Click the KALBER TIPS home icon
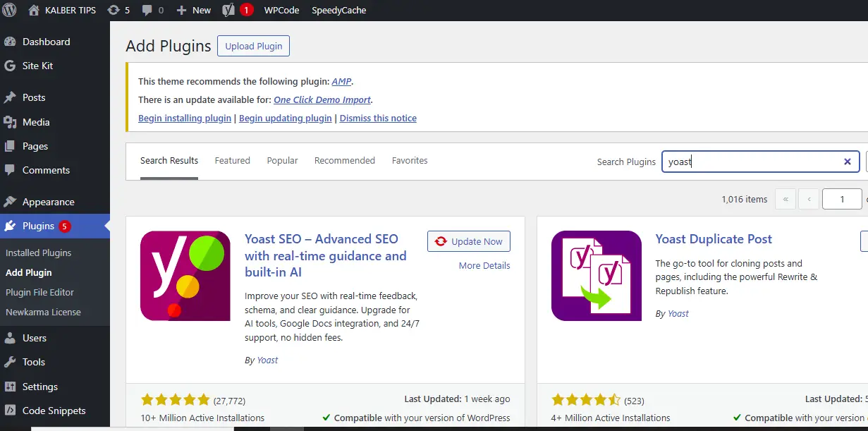The image size is (868, 431). tap(34, 10)
